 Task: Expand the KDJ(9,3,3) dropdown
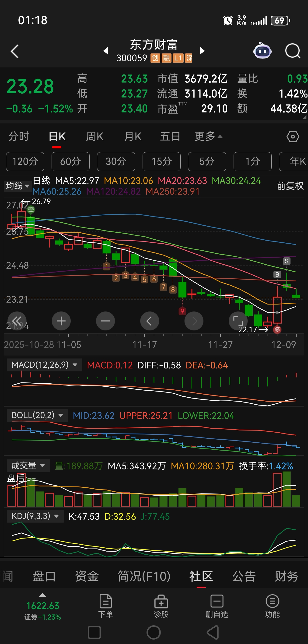(35, 516)
